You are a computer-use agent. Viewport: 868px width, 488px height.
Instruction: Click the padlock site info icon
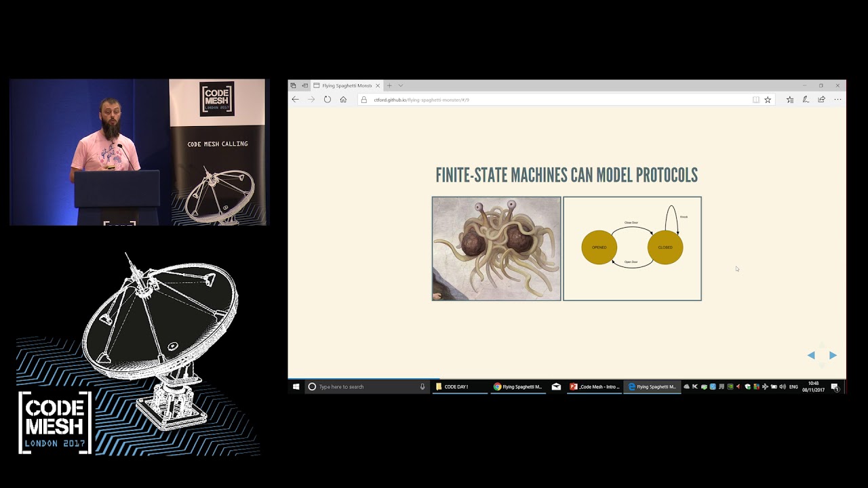pyautogui.click(x=363, y=100)
